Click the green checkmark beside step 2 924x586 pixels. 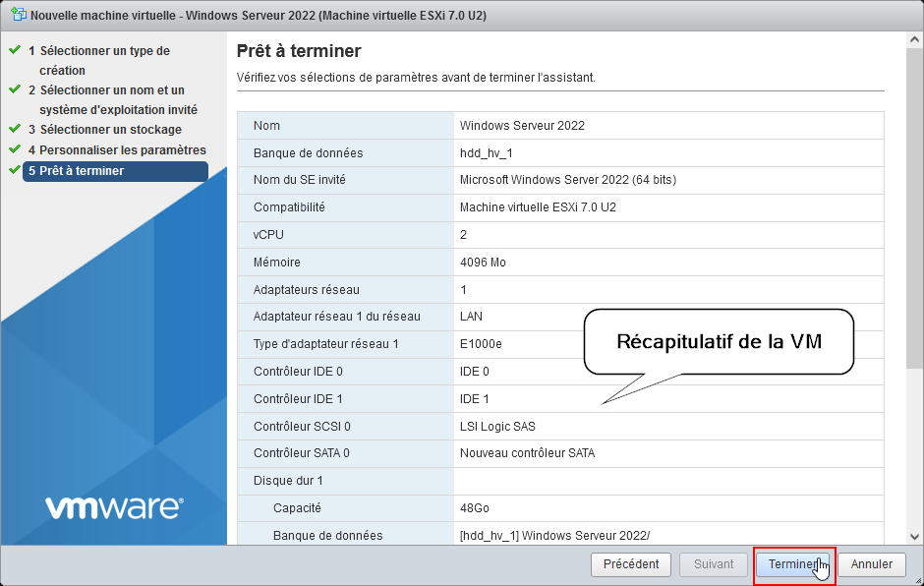pyautogui.click(x=15, y=89)
